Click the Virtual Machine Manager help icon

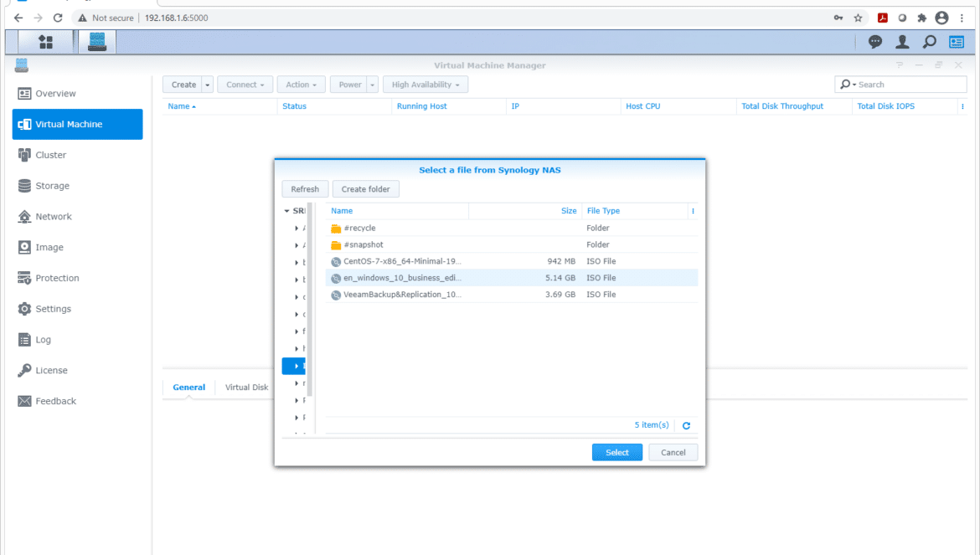(900, 65)
